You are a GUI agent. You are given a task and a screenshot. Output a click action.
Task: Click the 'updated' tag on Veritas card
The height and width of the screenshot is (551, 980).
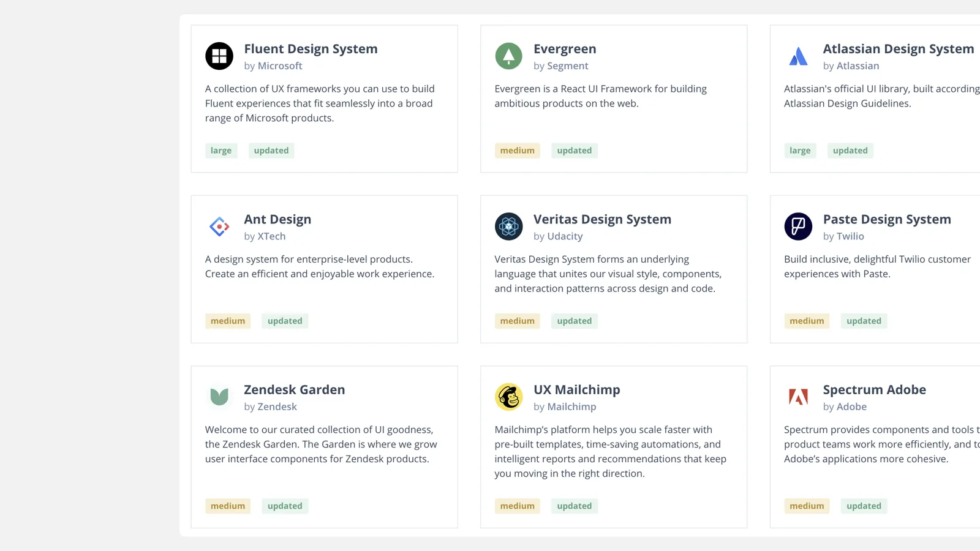click(x=575, y=321)
